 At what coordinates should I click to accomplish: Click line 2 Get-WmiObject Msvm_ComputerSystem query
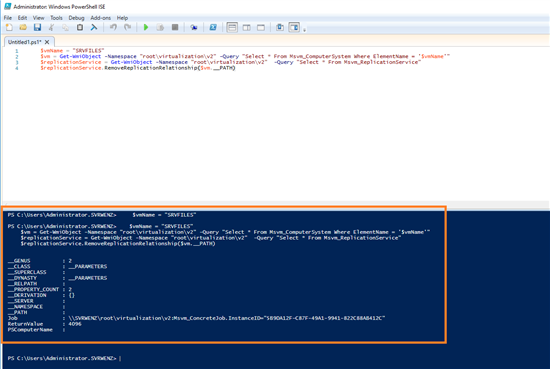pos(245,56)
